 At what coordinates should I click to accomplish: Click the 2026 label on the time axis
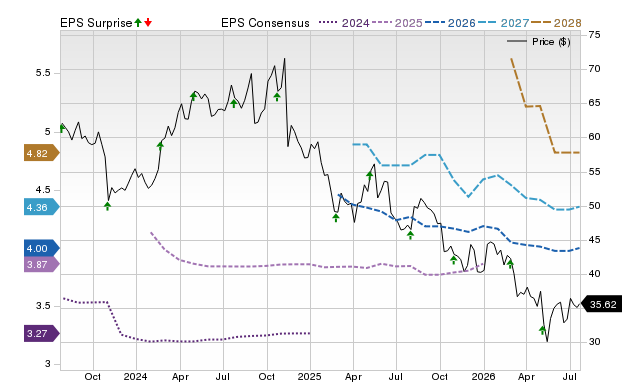tap(484, 376)
